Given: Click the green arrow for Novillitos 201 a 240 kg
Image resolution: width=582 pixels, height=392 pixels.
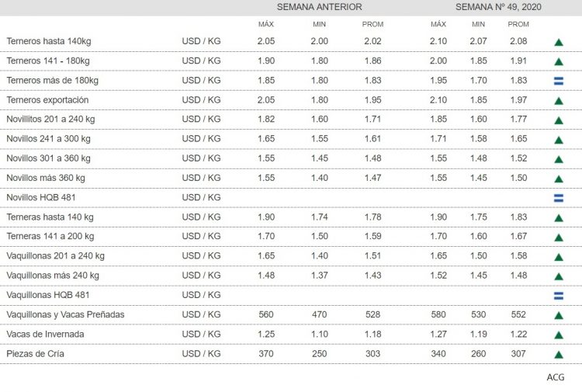Looking at the screenshot, I should point(558,120).
